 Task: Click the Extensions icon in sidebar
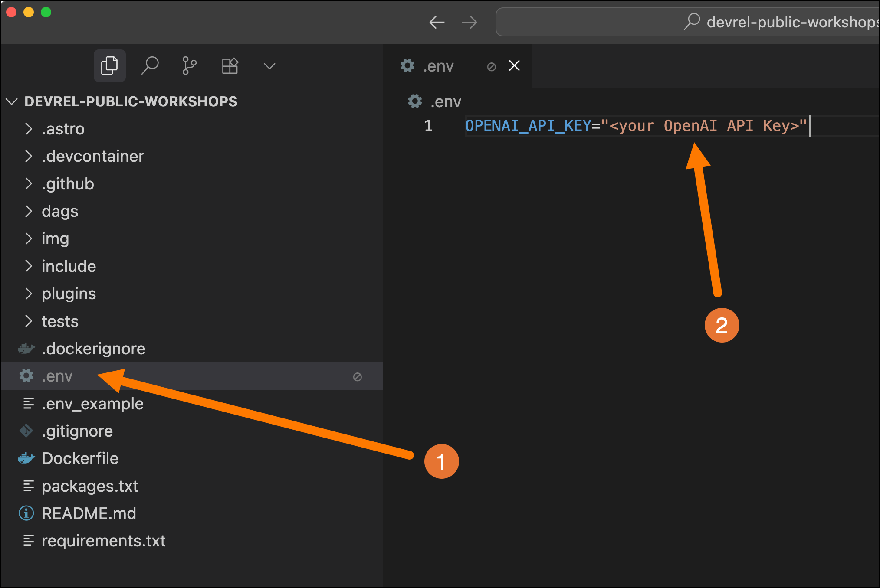[x=230, y=65]
